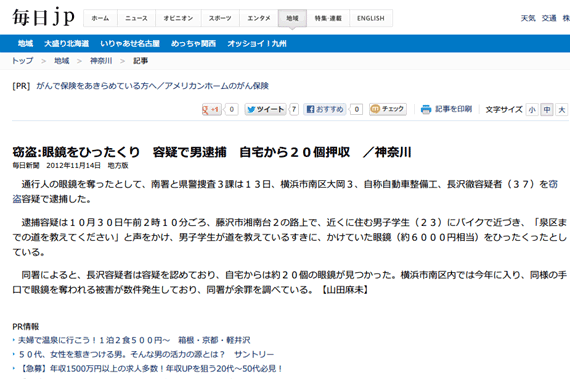Open the ホーム navigation tab
Viewport: 570px width, 379px height.
click(x=100, y=18)
